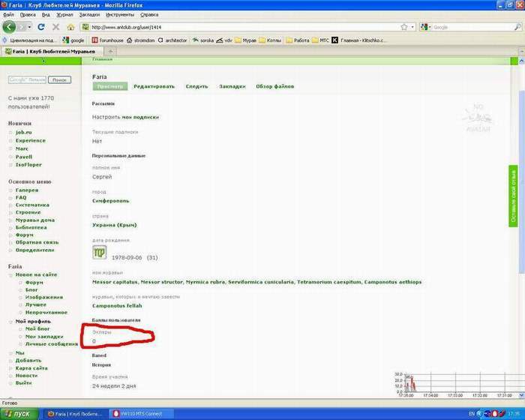Click the Virgo zodiac sign icon
Screen dimensions: 525x420
tap(100, 252)
